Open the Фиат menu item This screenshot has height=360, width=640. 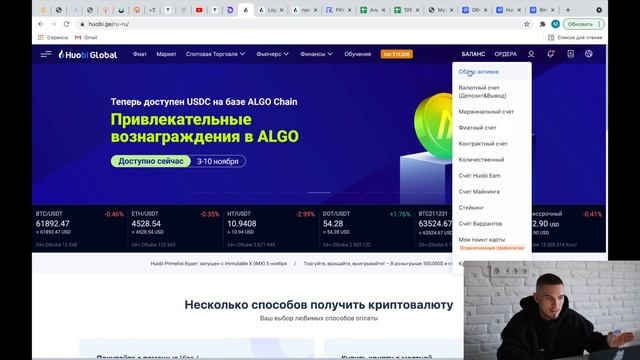[x=140, y=54]
